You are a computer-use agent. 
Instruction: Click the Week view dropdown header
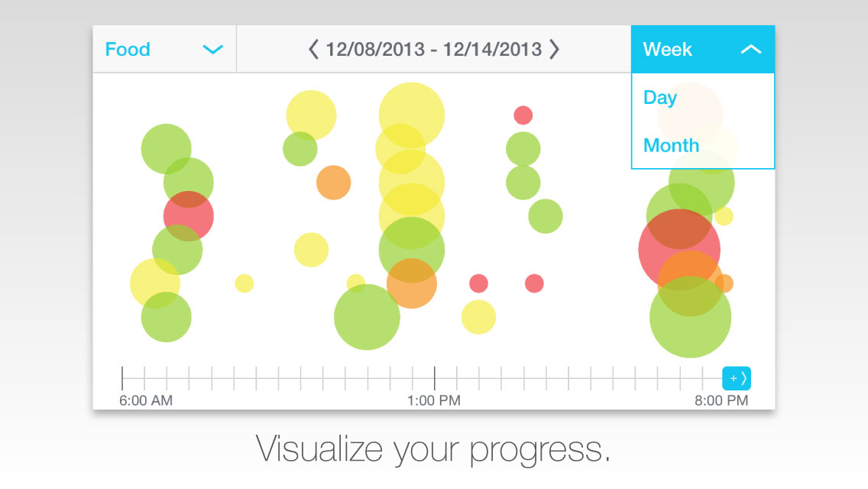[702, 50]
